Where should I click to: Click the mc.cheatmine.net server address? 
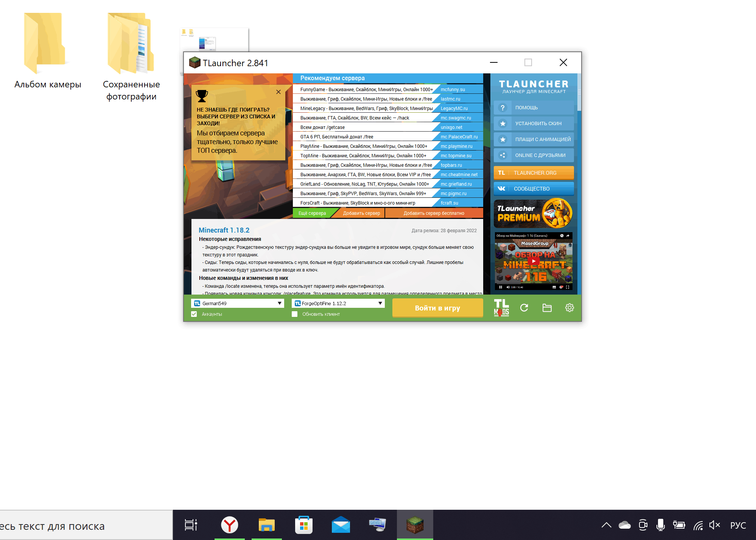[x=459, y=175]
